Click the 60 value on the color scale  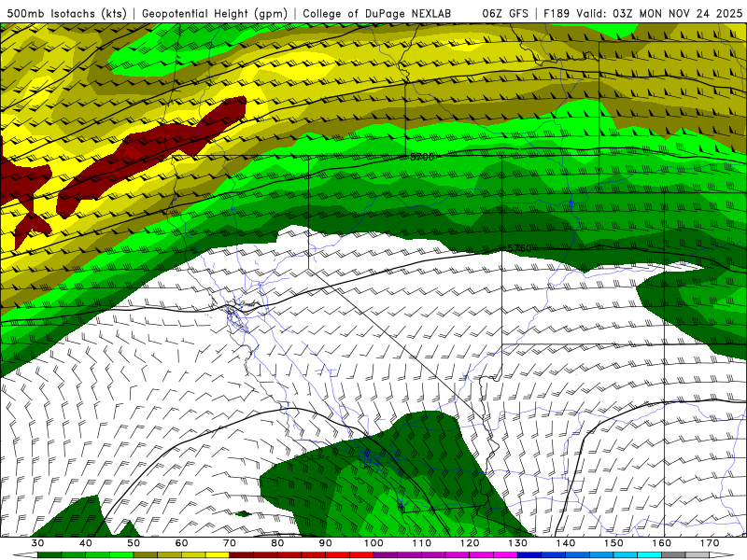[181, 543]
